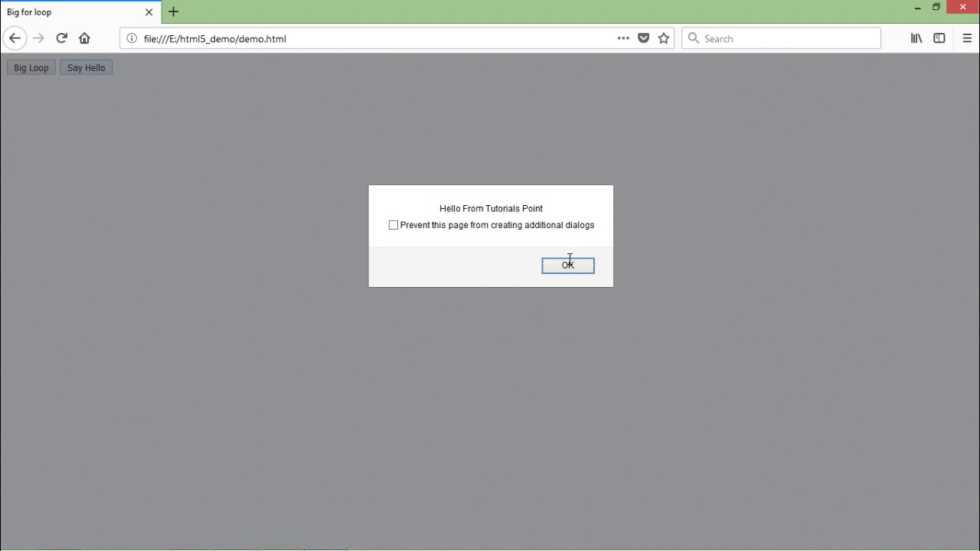
Task: Show site information icon in address bar
Action: coord(132,38)
